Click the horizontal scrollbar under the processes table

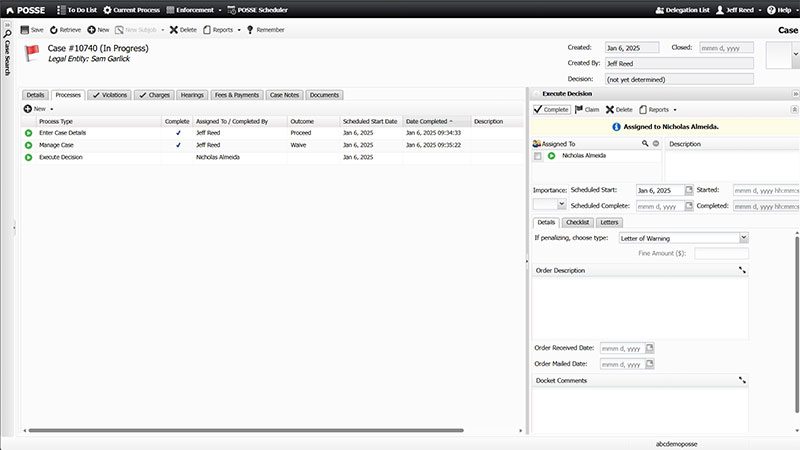[x=246, y=431]
